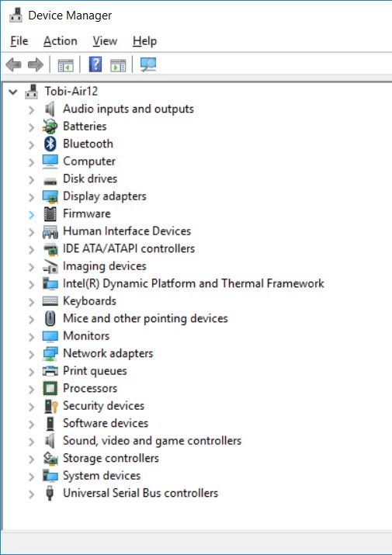Open the File menu
Viewport: 392px width, 555px height.
tap(19, 41)
